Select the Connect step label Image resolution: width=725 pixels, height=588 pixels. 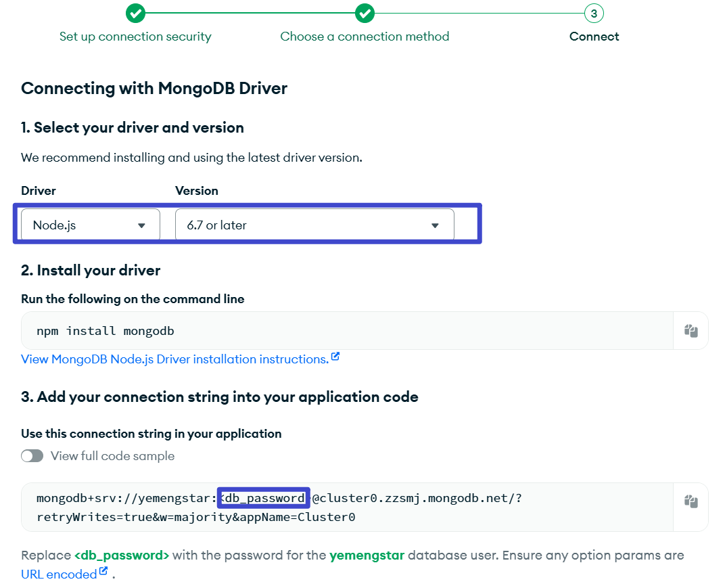(x=594, y=37)
